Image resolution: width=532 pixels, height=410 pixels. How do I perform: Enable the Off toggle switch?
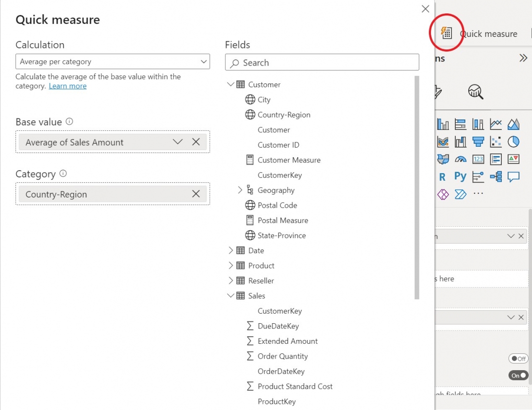518,358
